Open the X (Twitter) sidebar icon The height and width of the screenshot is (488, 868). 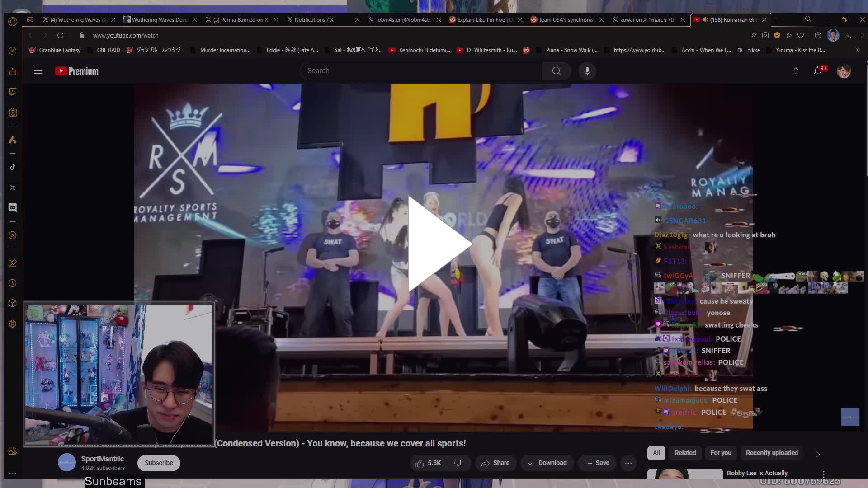tap(13, 188)
